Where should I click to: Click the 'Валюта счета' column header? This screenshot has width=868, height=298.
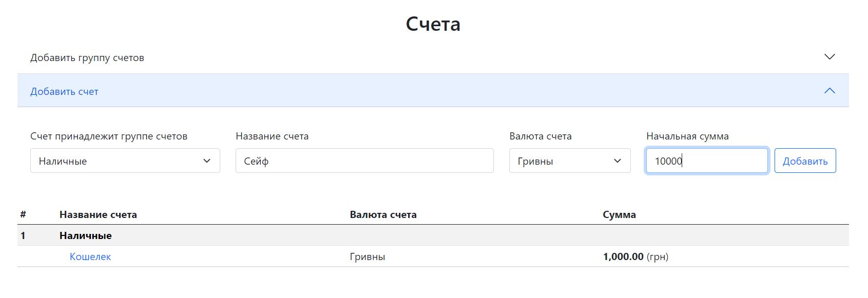point(383,214)
